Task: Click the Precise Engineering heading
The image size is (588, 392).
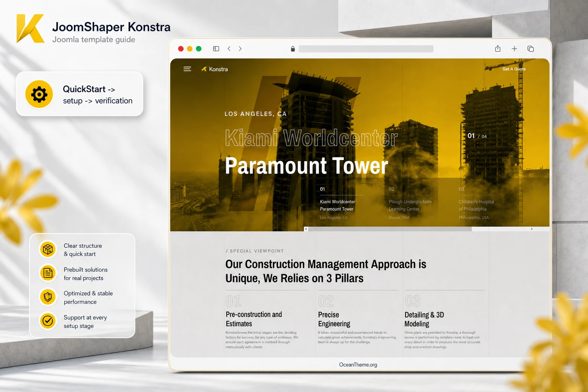Action: click(334, 319)
